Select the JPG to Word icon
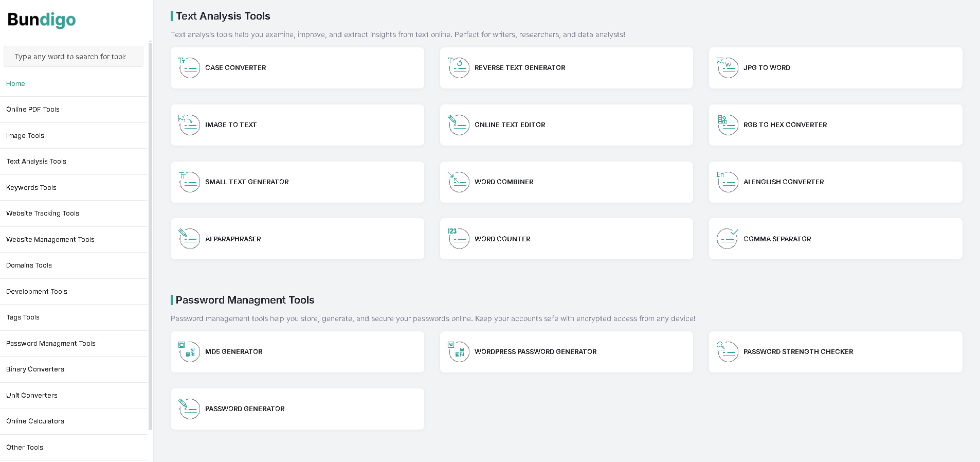 [728, 67]
